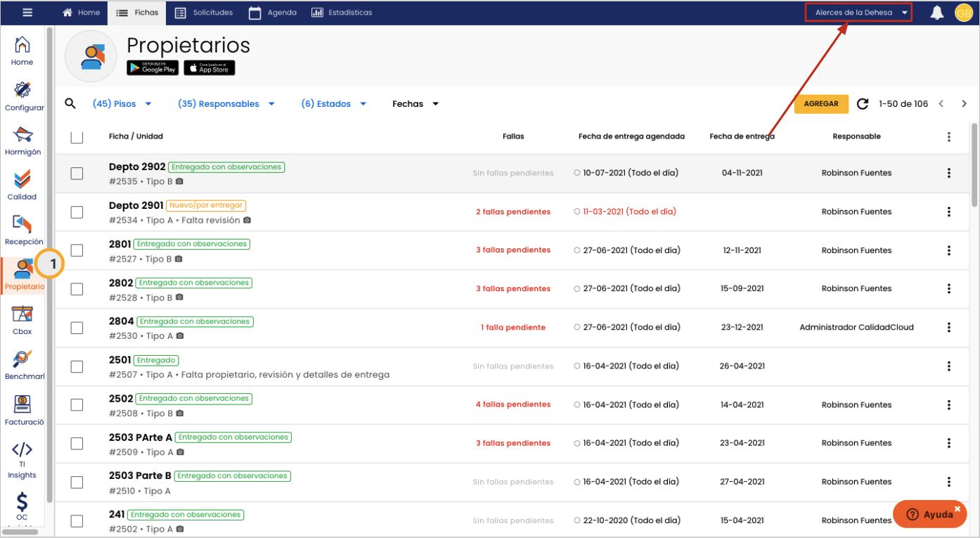Click the Google Play badge
The image size is (980, 538).
click(153, 68)
